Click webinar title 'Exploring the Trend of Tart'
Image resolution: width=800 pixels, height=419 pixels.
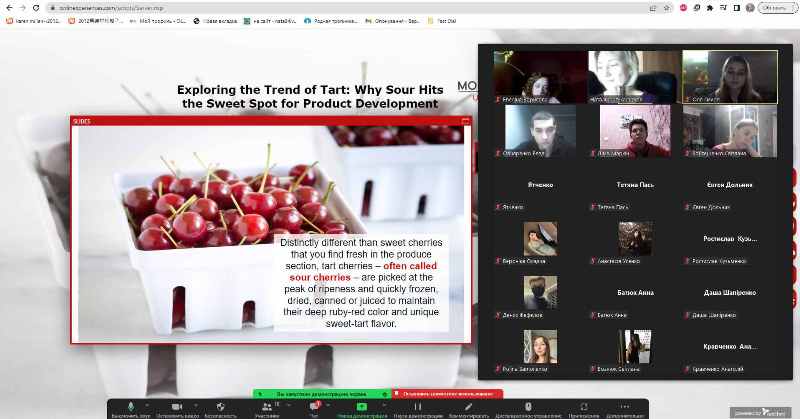pos(310,96)
